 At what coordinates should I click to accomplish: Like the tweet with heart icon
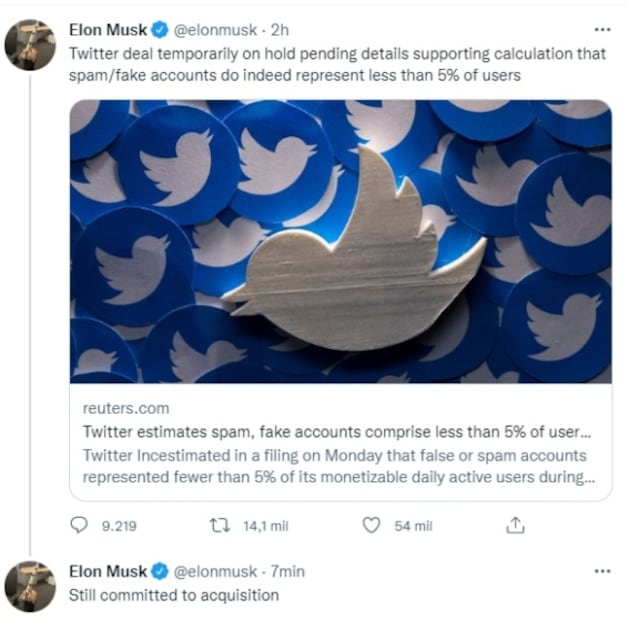pyautogui.click(x=371, y=525)
